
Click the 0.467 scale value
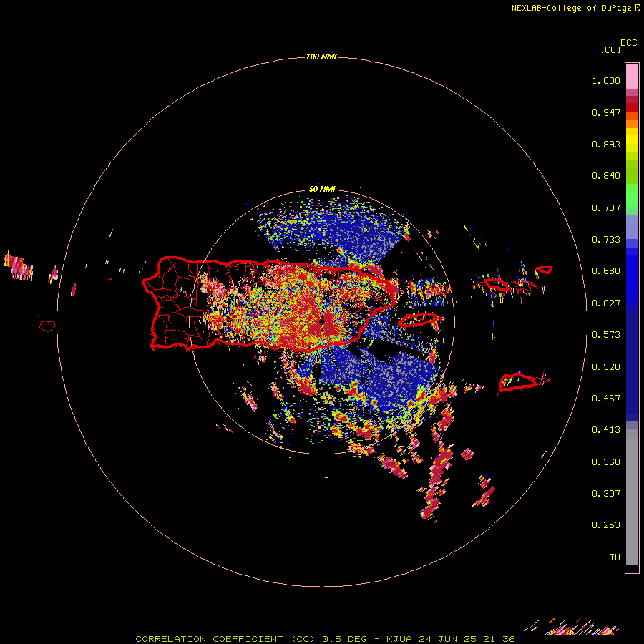coord(606,399)
